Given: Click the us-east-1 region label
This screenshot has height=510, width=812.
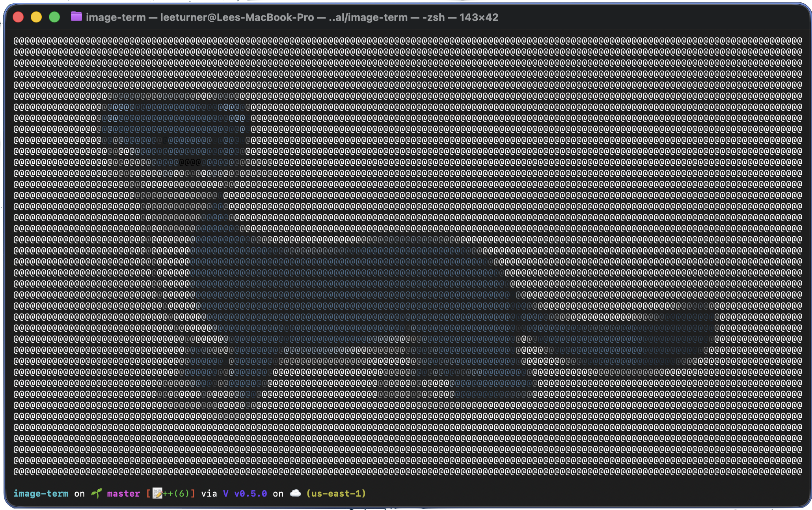Looking at the screenshot, I should (335, 493).
